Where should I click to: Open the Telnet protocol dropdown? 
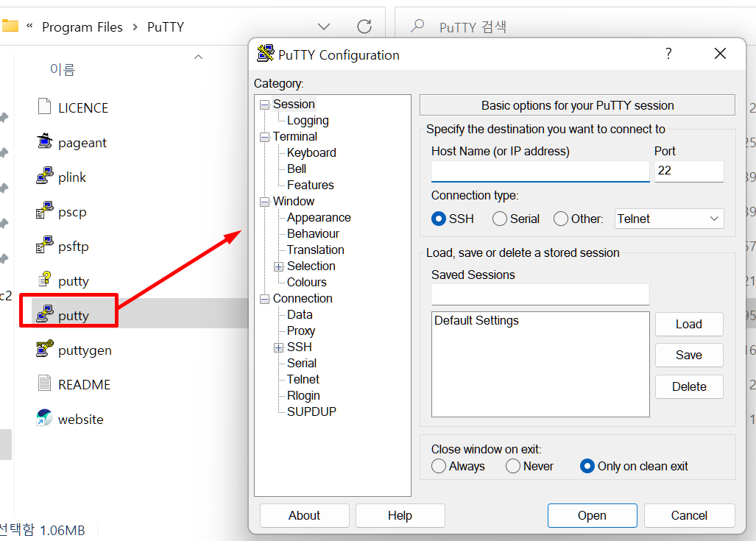coord(669,219)
